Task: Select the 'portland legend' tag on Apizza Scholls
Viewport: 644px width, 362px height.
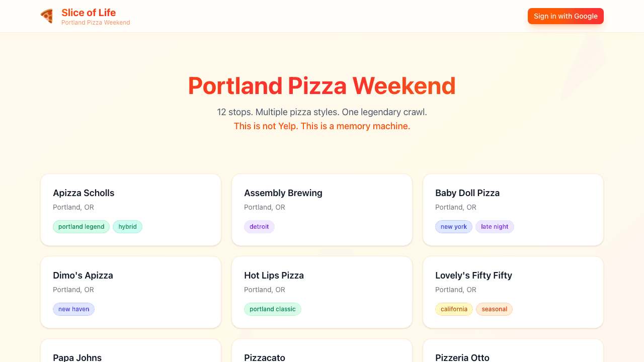Action: click(x=81, y=227)
